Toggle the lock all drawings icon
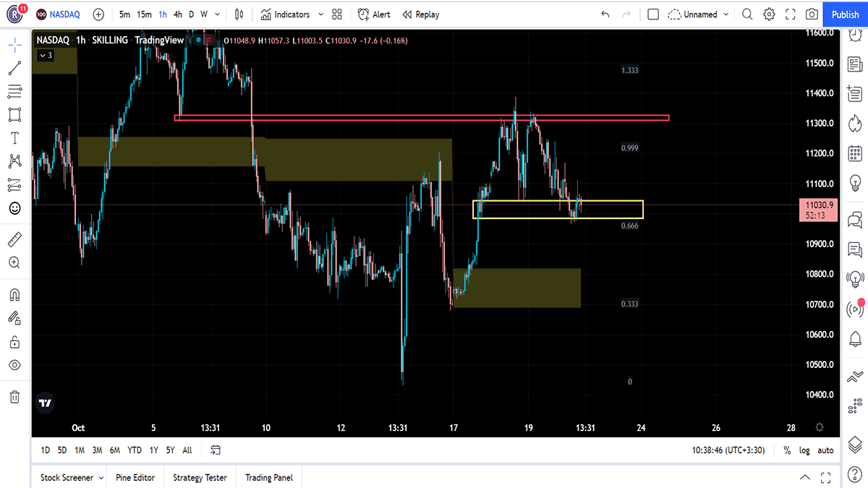868x488 pixels. coord(14,341)
